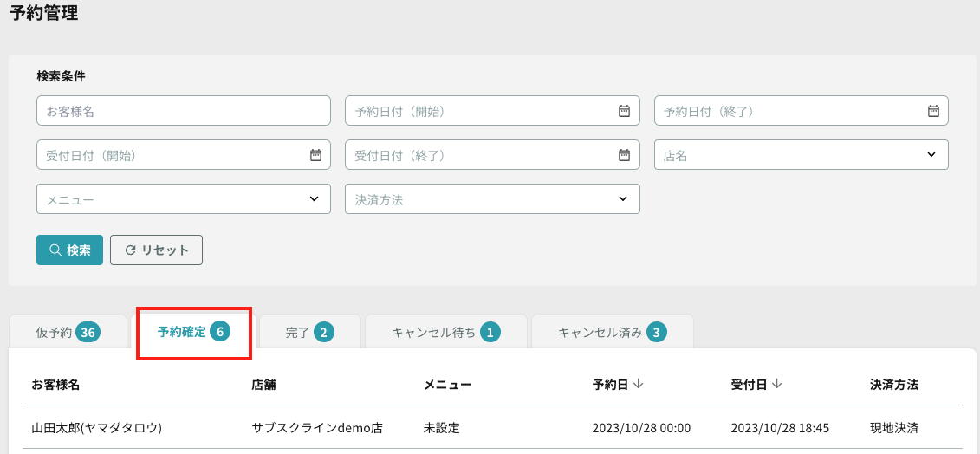Expand the 店名 dropdown
This screenshot has height=454, width=980.
pyautogui.click(x=802, y=155)
